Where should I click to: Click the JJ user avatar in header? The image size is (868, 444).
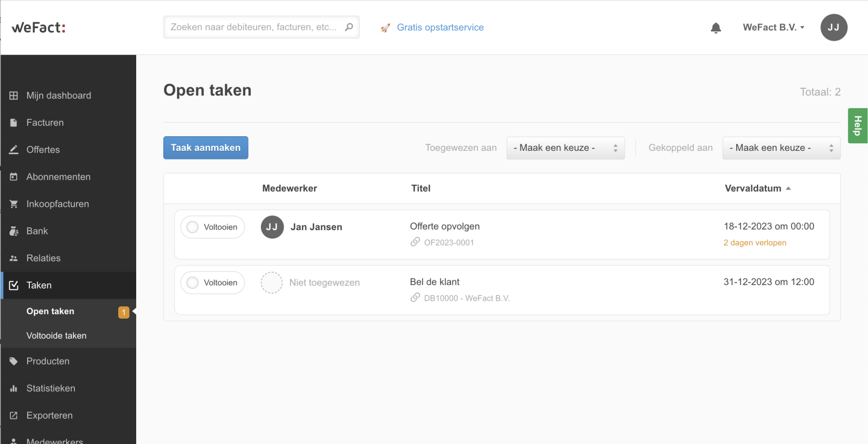coord(834,27)
